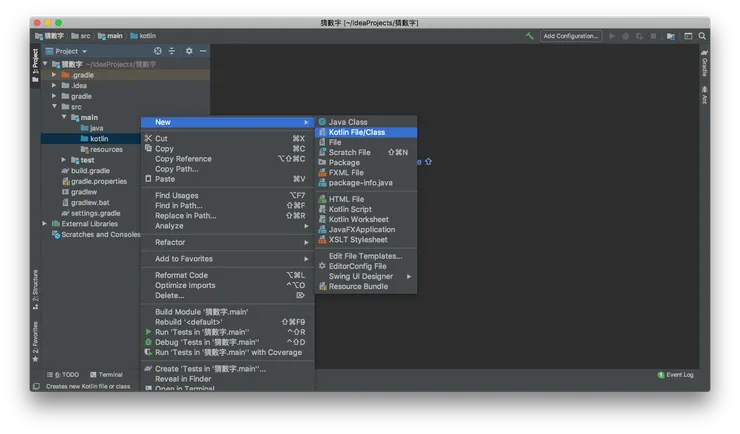Select Java Class in the submenu

click(348, 122)
